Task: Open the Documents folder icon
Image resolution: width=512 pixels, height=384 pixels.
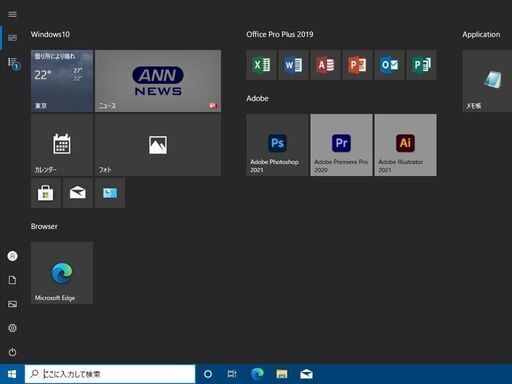Action: (x=12, y=280)
